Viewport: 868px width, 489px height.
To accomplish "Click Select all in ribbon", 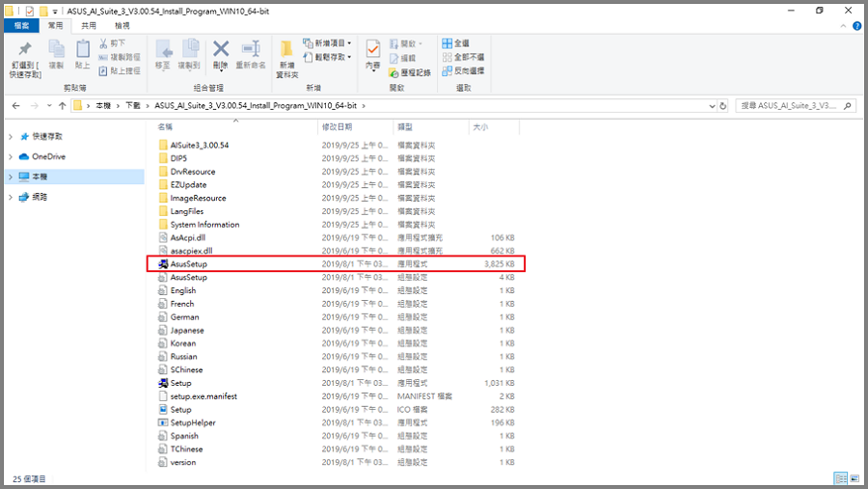I will 456,43.
